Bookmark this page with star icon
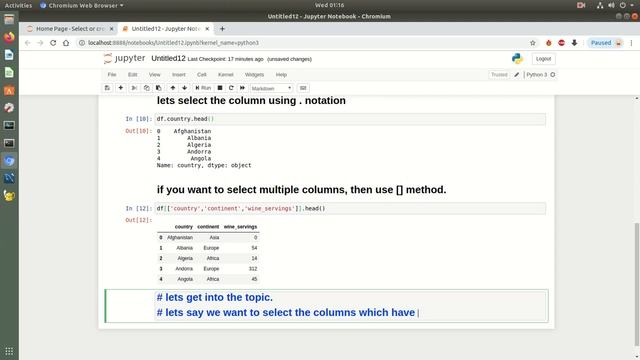The image size is (640, 360). click(533, 43)
